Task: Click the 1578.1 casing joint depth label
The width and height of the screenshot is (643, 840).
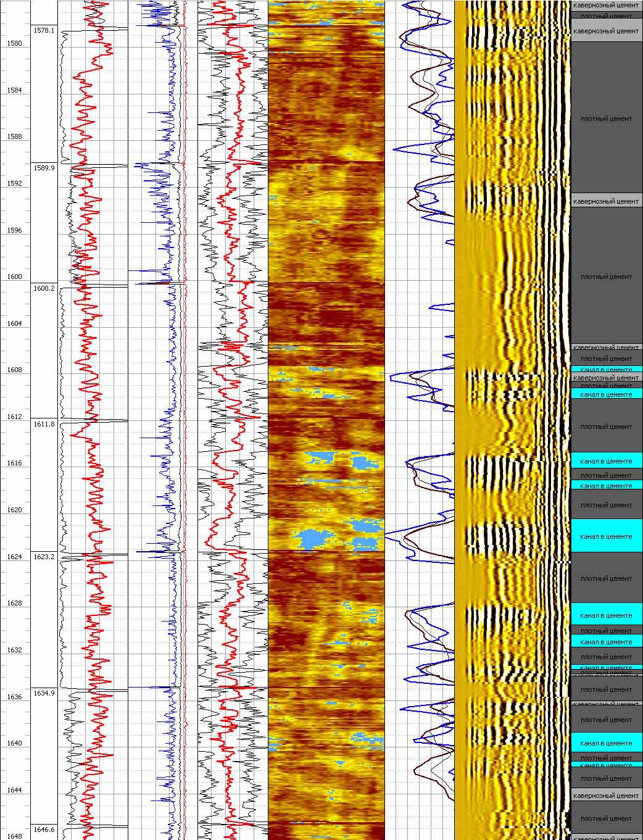Action: [44, 30]
